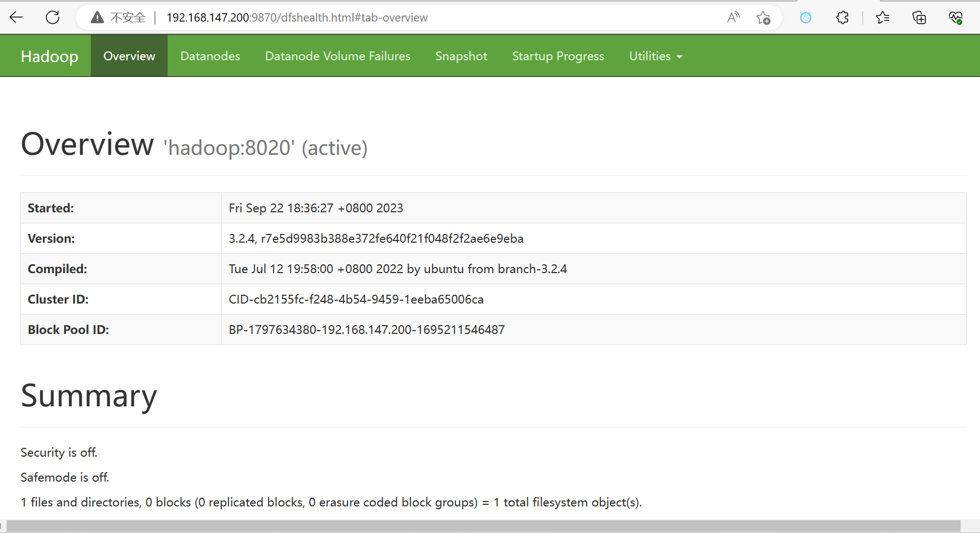Click the 'Summary' heading
Viewport: 980px width, 533px height.
click(x=89, y=396)
